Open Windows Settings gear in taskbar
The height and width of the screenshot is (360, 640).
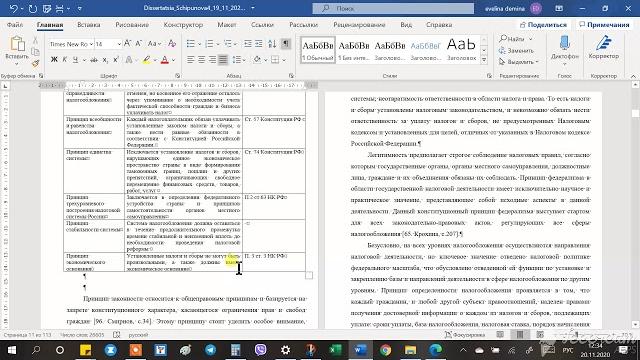[x=285, y=350]
